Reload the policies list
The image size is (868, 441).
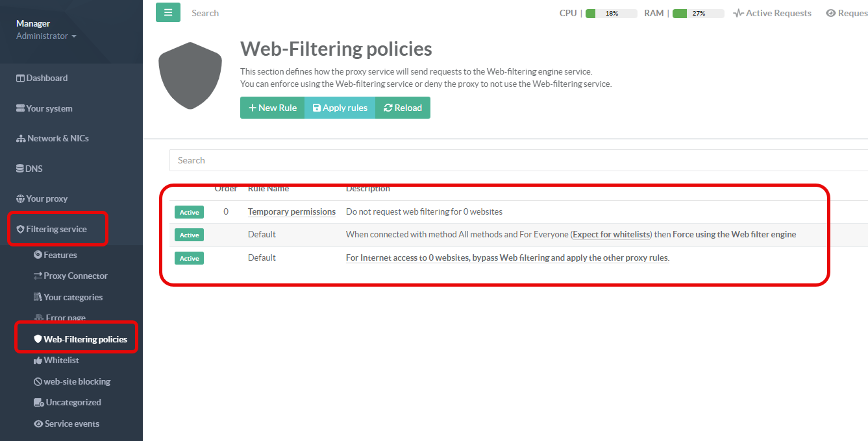pos(403,108)
